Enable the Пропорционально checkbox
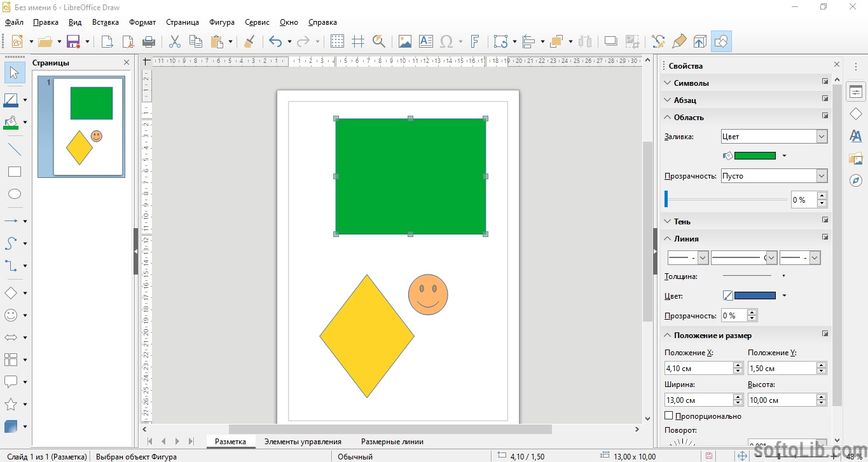This screenshot has height=462, width=868. click(x=668, y=416)
